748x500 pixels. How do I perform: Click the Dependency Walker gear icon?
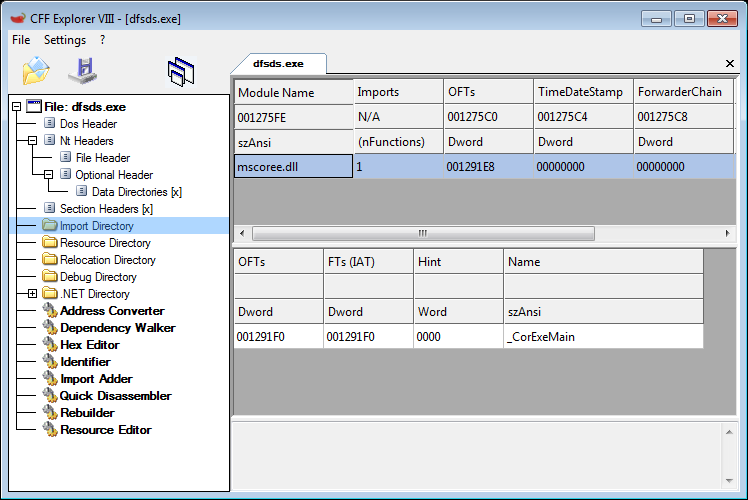50,328
